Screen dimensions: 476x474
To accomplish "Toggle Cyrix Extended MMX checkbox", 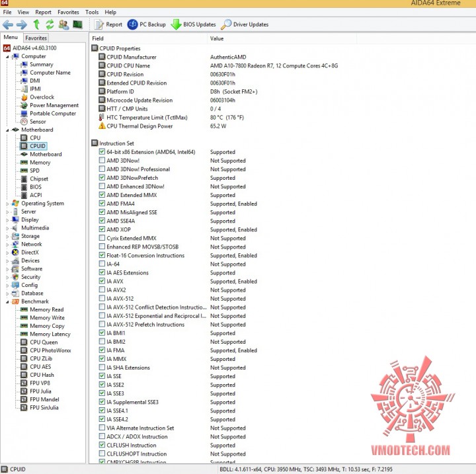I will 102,238.
